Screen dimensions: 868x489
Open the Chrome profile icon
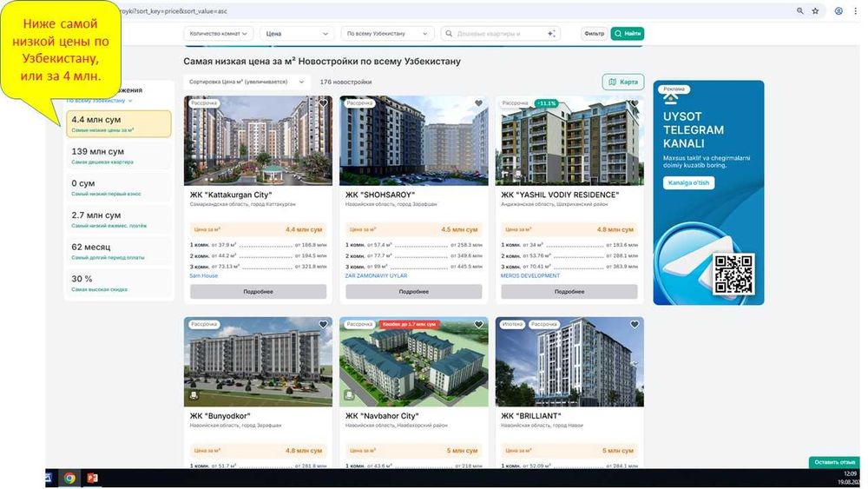pos(838,11)
